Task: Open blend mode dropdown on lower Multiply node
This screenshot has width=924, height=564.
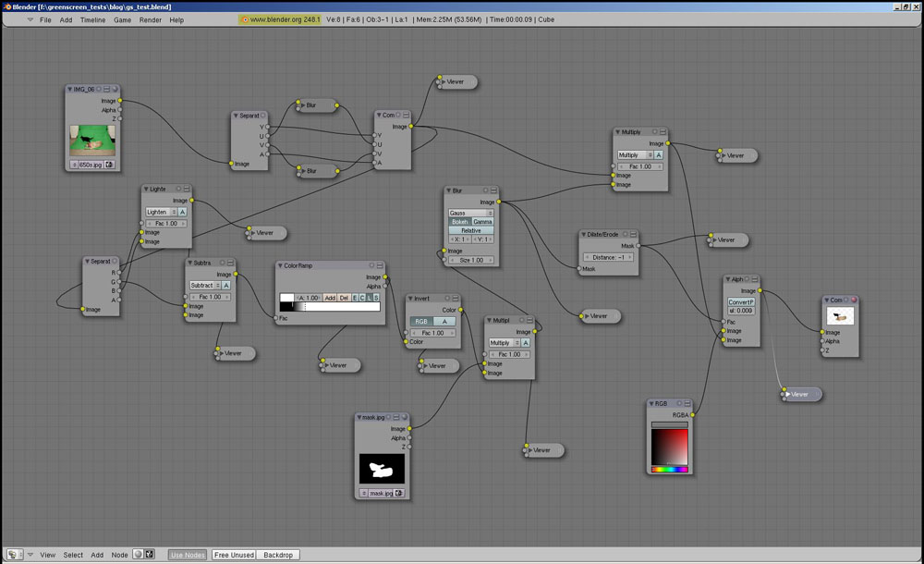Action: point(505,343)
